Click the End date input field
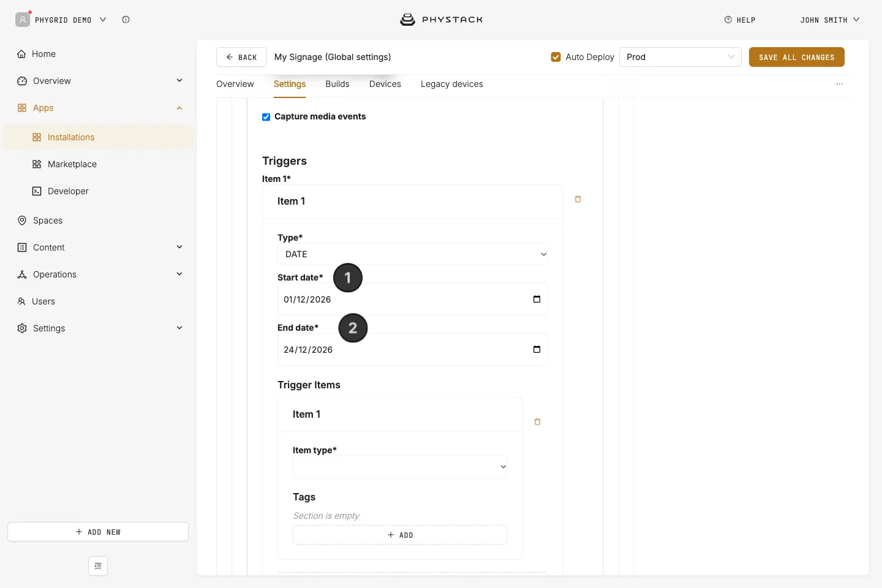The image size is (882, 588). tap(413, 350)
